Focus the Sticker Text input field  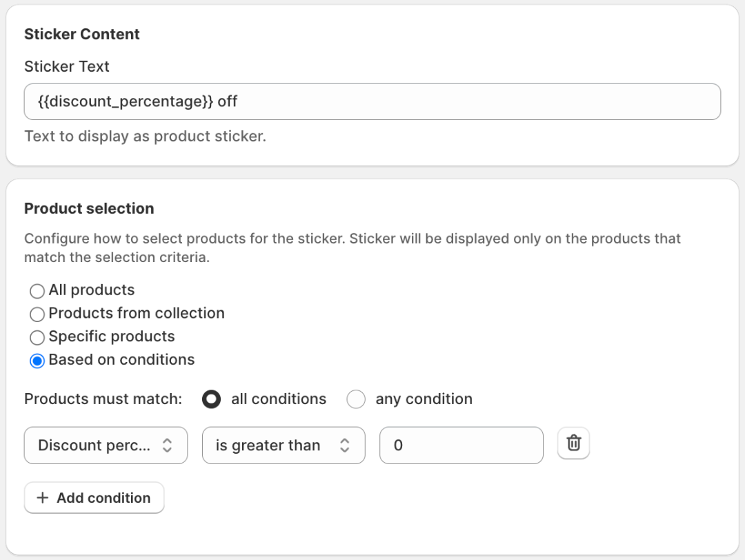(372, 102)
